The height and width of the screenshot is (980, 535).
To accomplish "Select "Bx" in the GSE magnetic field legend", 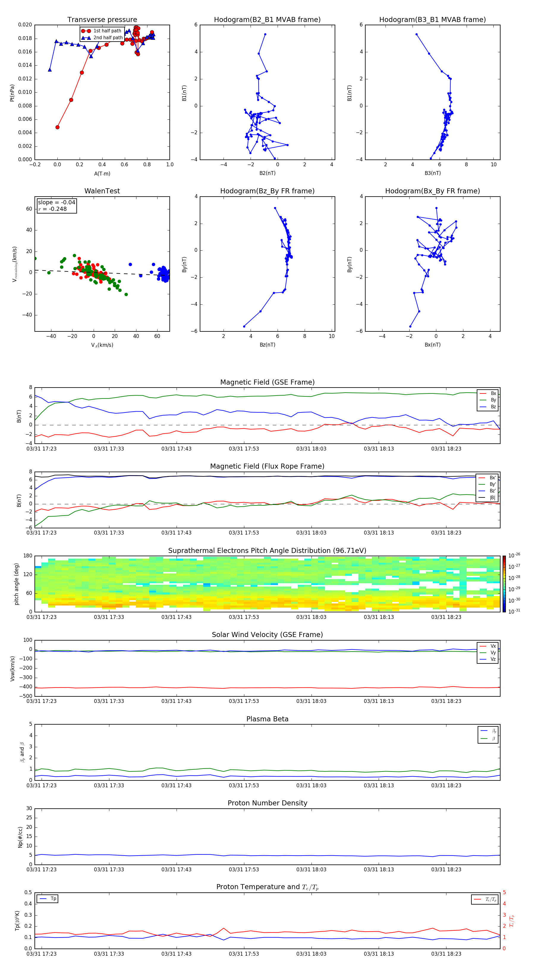I will 488,393.
